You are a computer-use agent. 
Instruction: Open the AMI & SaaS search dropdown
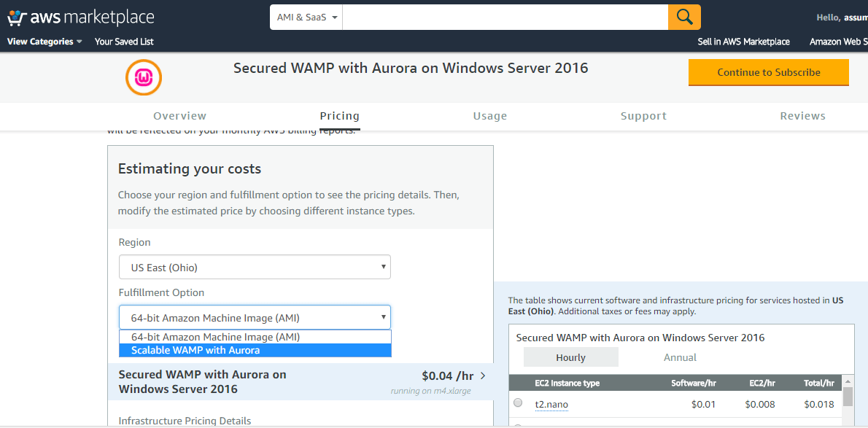point(306,17)
